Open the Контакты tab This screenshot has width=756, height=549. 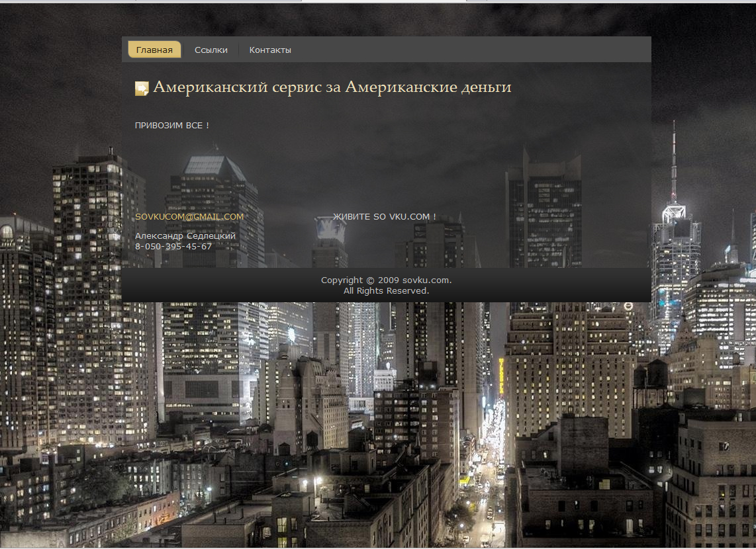(270, 49)
